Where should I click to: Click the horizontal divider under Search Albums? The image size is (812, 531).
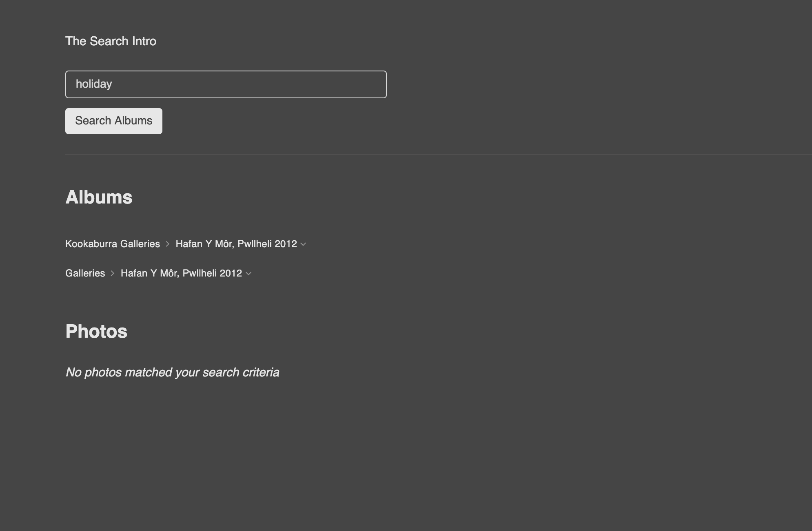[x=439, y=154]
